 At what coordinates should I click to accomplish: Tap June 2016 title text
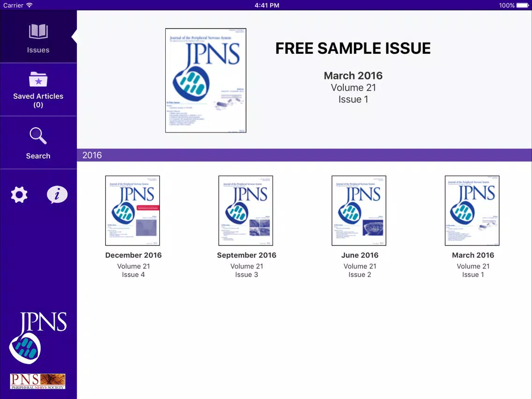coord(360,255)
